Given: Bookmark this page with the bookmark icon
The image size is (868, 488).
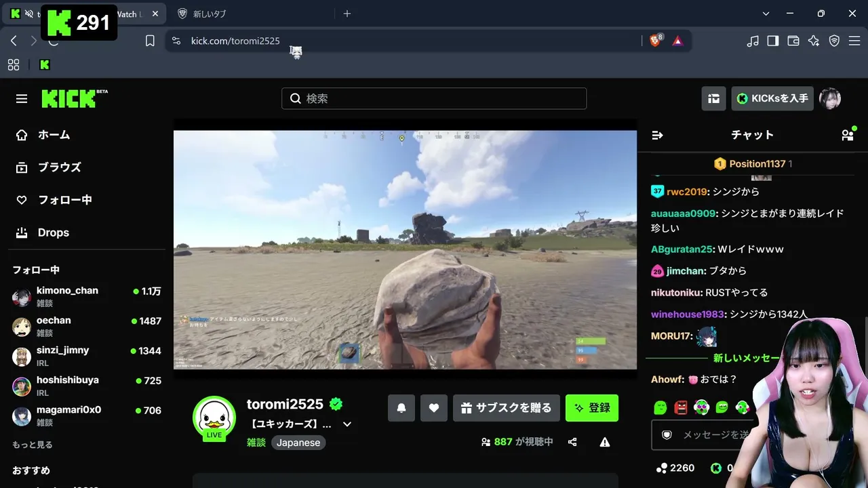Looking at the screenshot, I should click(x=150, y=41).
